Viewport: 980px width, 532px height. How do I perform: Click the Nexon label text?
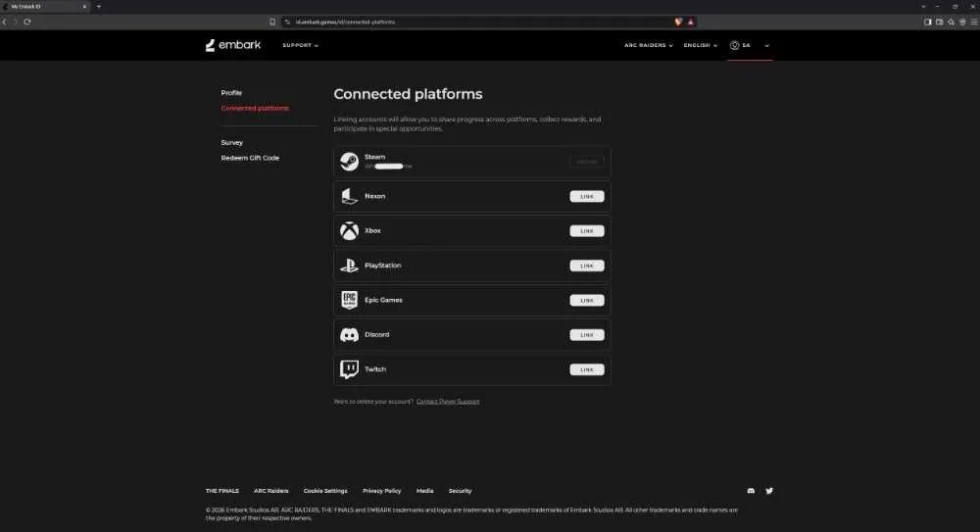pyautogui.click(x=375, y=196)
